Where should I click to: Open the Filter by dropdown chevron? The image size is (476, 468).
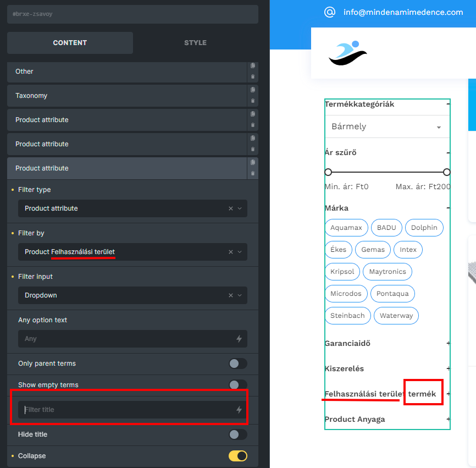[240, 252]
